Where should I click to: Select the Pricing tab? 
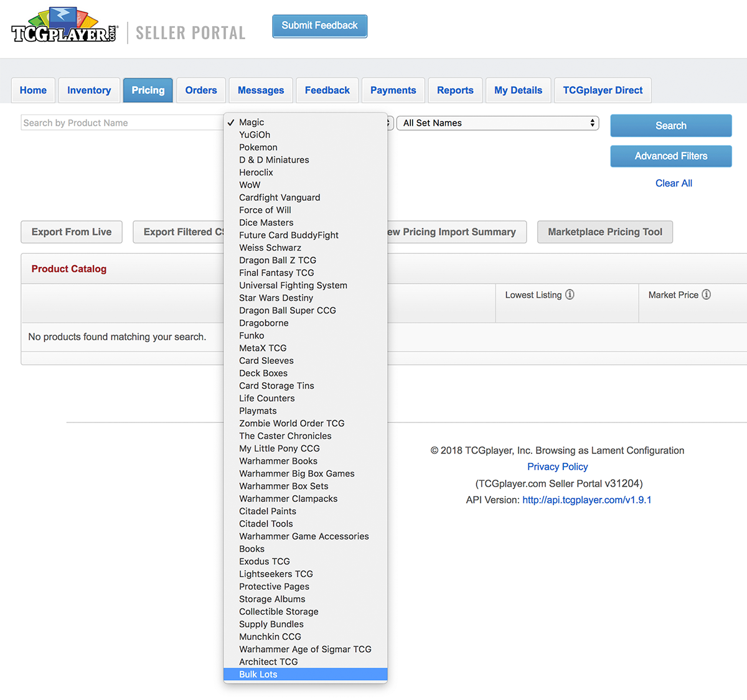pyautogui.click(x=148, y=90)
